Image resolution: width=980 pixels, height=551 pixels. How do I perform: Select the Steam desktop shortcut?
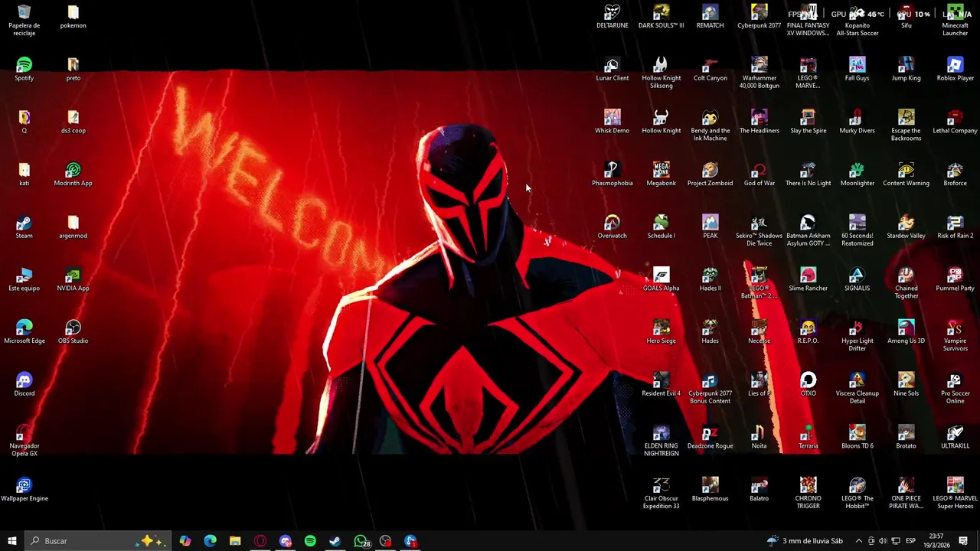coord(24,227)
